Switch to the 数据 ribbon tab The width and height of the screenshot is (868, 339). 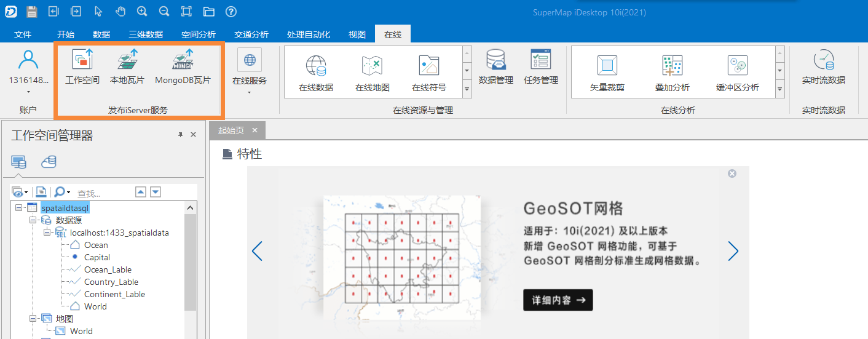click(x=101, y=34)
